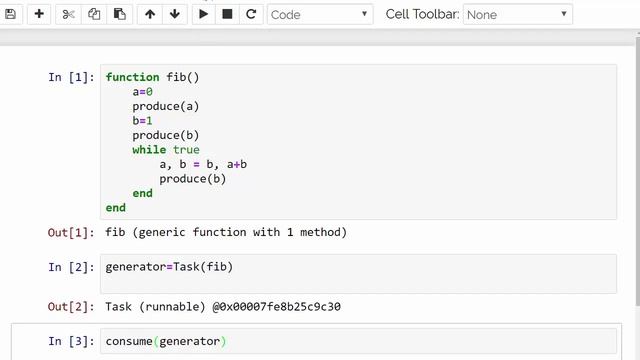Cut the selected cell with the scissors icon

pyautogui.click(x=68, y=14)
